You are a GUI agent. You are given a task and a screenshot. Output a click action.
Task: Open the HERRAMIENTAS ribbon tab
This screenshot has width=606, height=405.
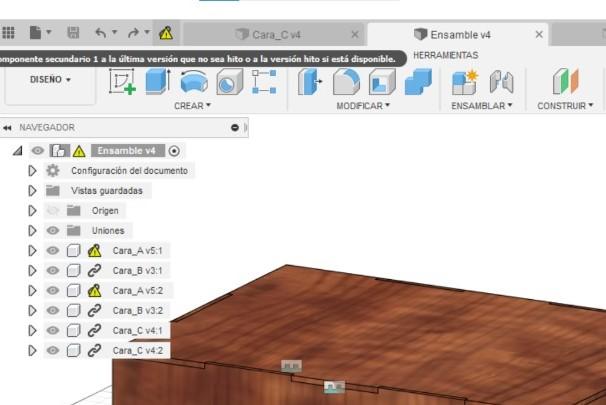446,55
